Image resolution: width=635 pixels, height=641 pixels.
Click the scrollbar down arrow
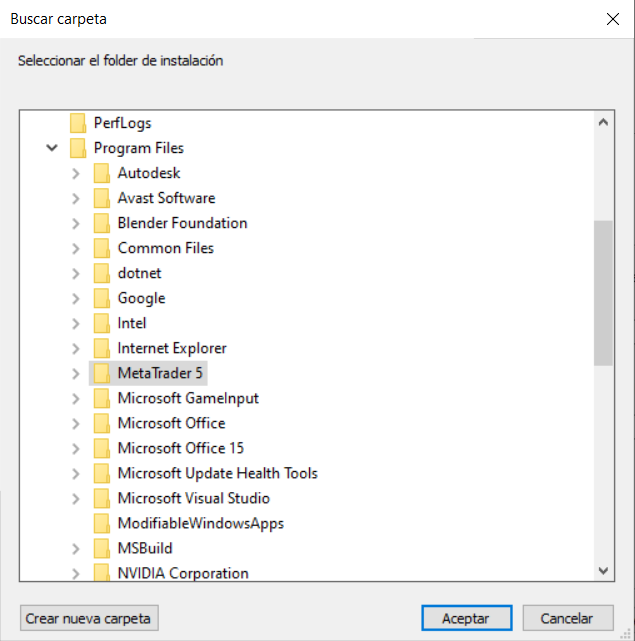tap(603, 571)
